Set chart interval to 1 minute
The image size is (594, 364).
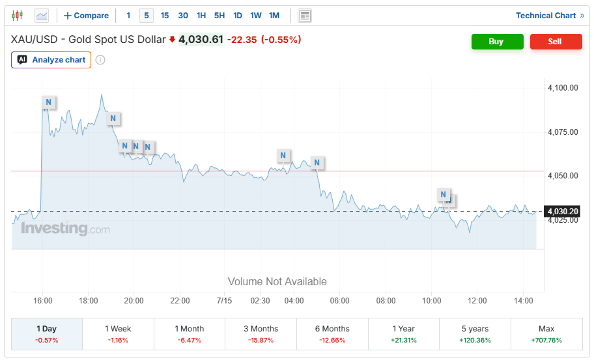pos(128,16)
